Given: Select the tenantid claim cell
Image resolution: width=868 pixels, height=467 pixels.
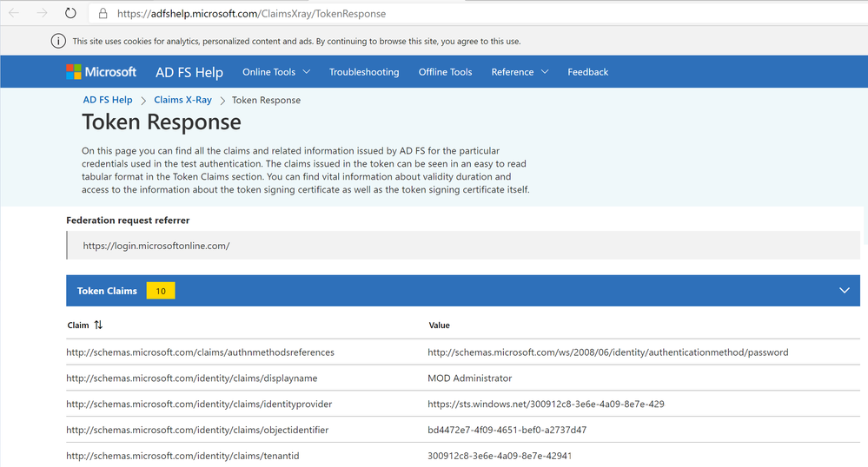Looking at the screenshot, I should tap(182, 456).
